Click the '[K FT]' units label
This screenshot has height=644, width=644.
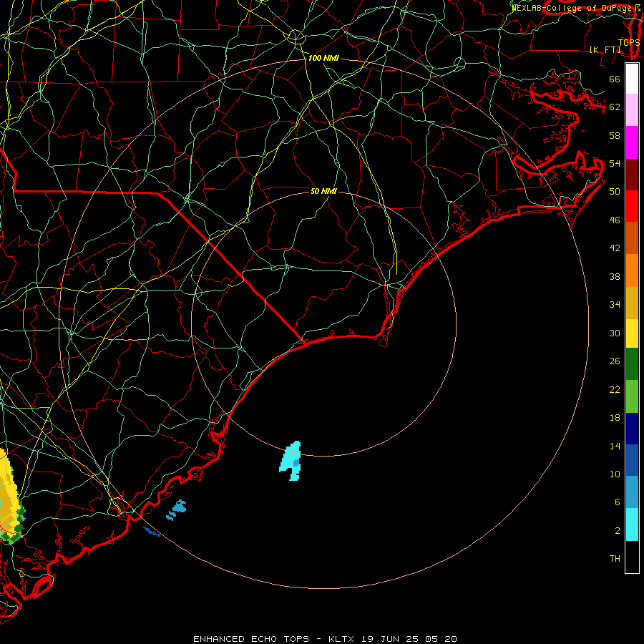[605, 49]
